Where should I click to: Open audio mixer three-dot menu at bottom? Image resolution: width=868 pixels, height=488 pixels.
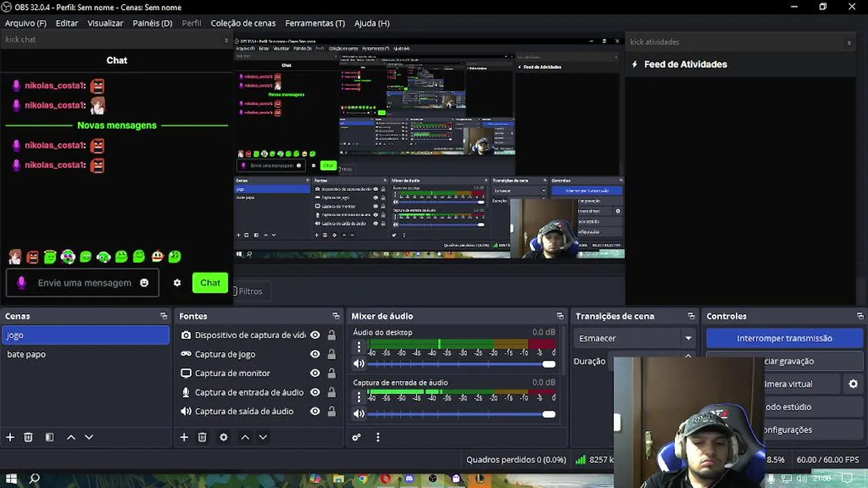point(378,437)
